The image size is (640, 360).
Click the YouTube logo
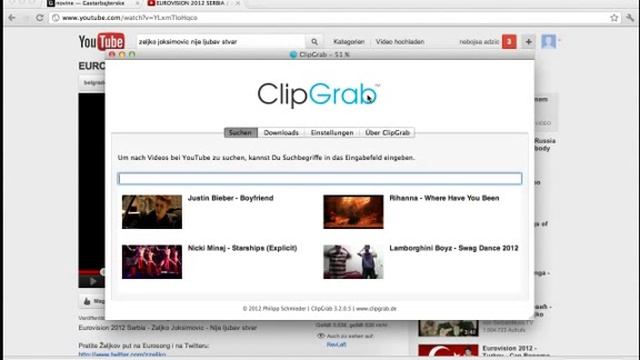[102, 41]
